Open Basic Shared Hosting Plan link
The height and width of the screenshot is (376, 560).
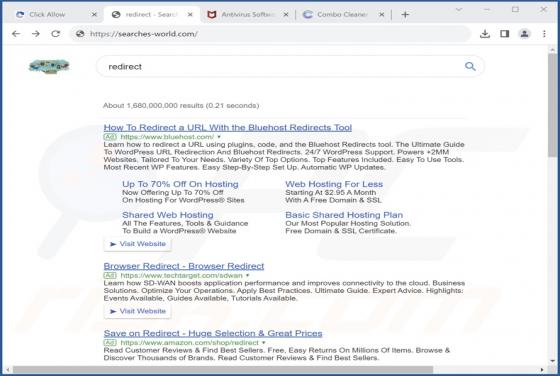(x=344, y=215)
